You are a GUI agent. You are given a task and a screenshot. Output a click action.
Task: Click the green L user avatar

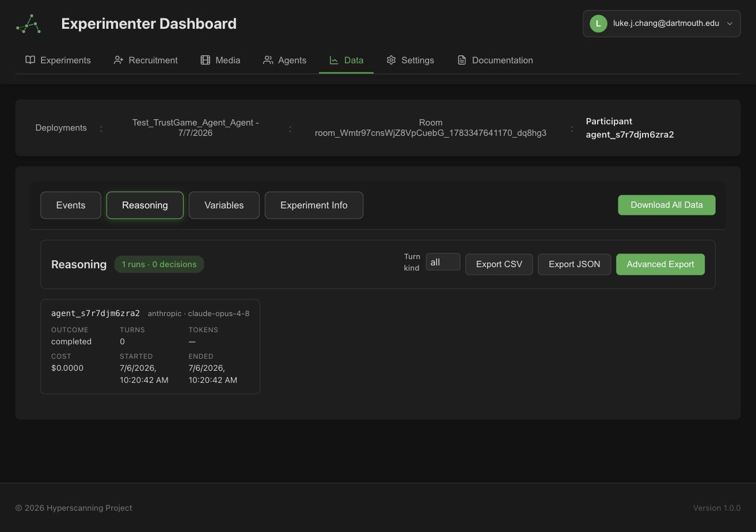pyautogui.click(x=598, y=24)
